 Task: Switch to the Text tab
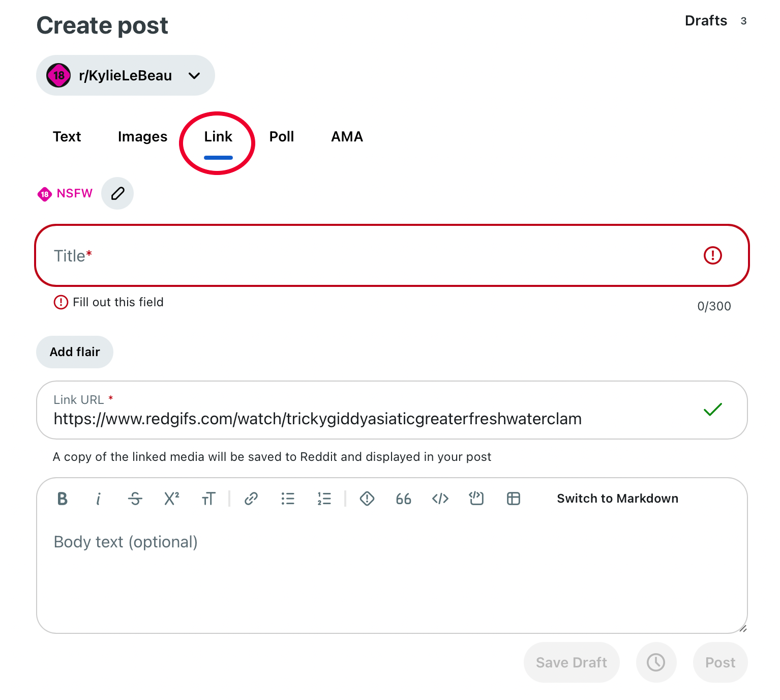67,136
